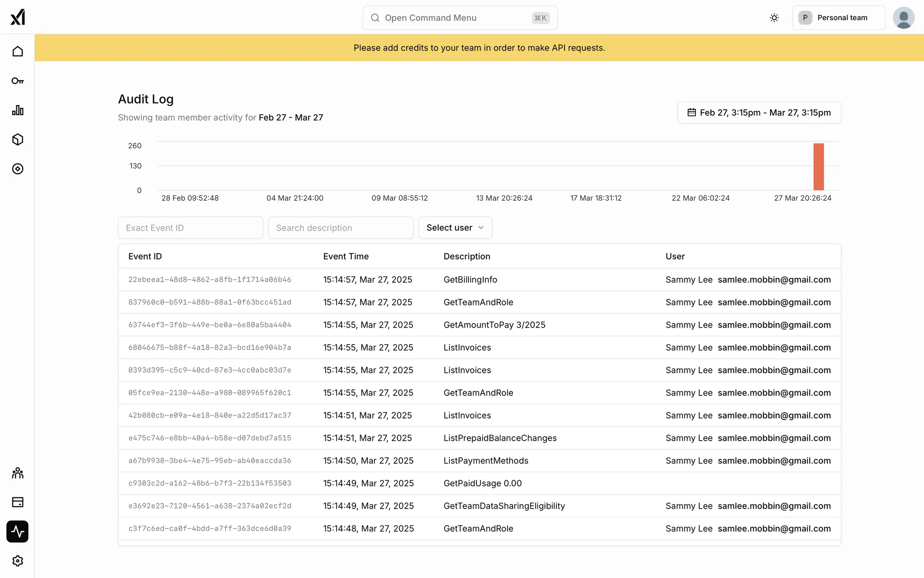The height and width of the screenshot is (578, 924).
Task: Open the Models cube icon in the sidebar
Action: tap(18, 140)
